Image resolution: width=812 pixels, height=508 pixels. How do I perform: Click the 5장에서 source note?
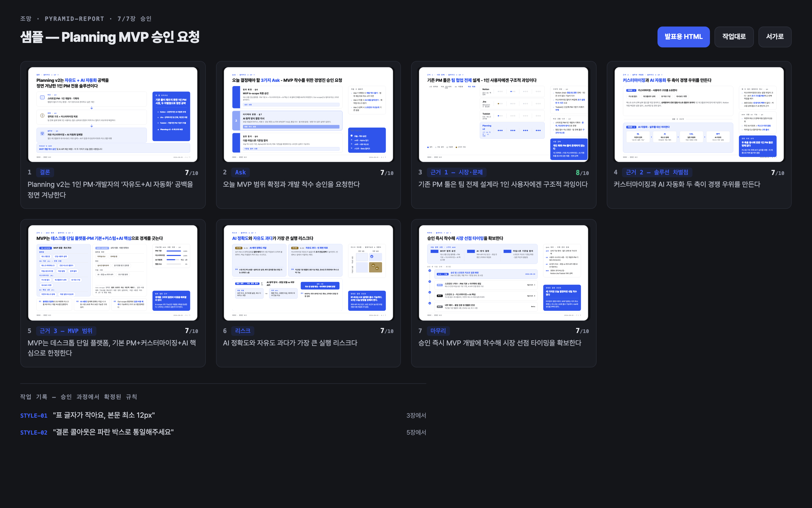point(416,432)
